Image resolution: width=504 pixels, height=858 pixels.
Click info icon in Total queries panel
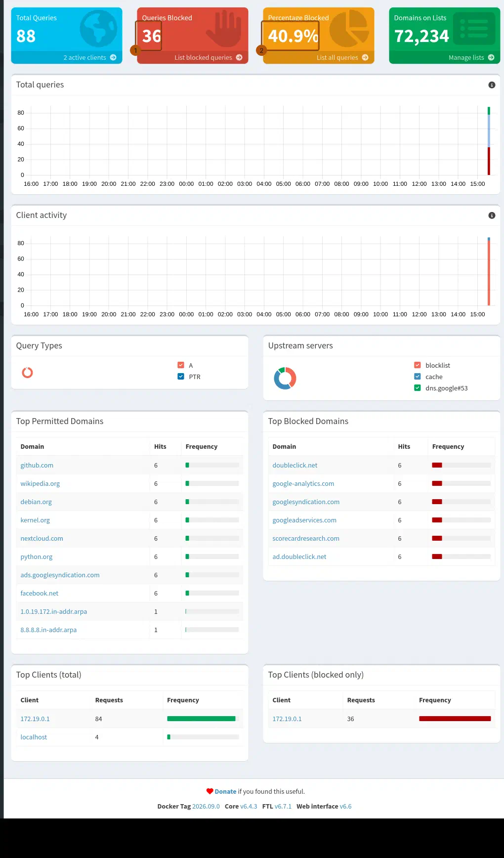click(492, 85)
